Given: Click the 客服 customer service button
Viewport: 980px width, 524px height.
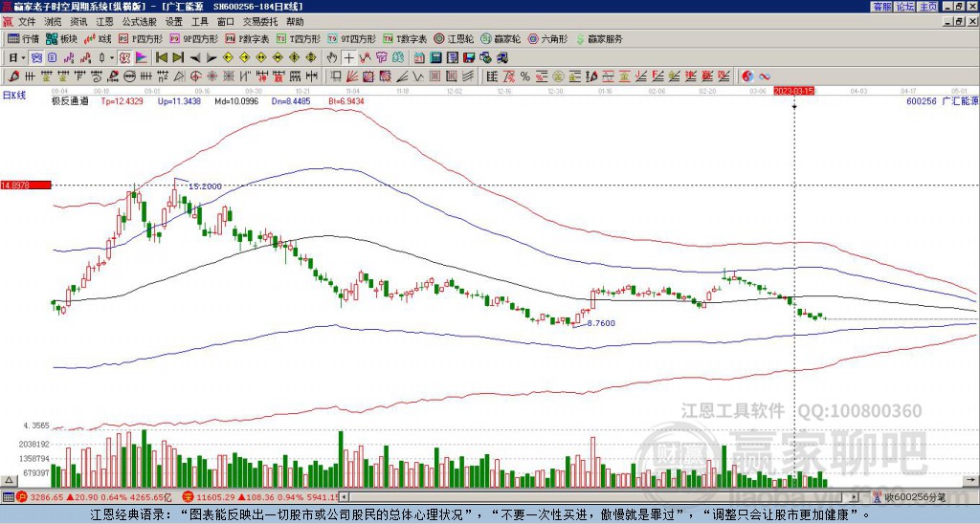Looking at the screenshot, I should [881, 7].
